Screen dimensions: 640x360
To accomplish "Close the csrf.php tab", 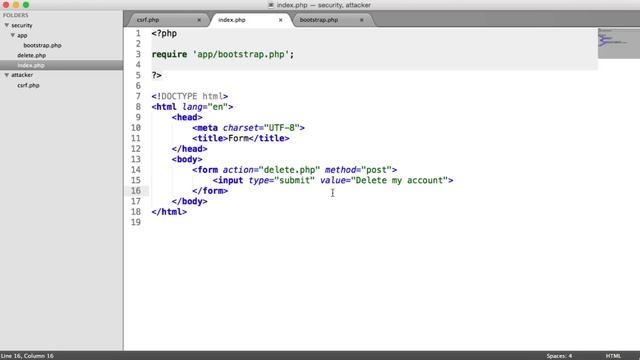I will (x=199, y=20).
